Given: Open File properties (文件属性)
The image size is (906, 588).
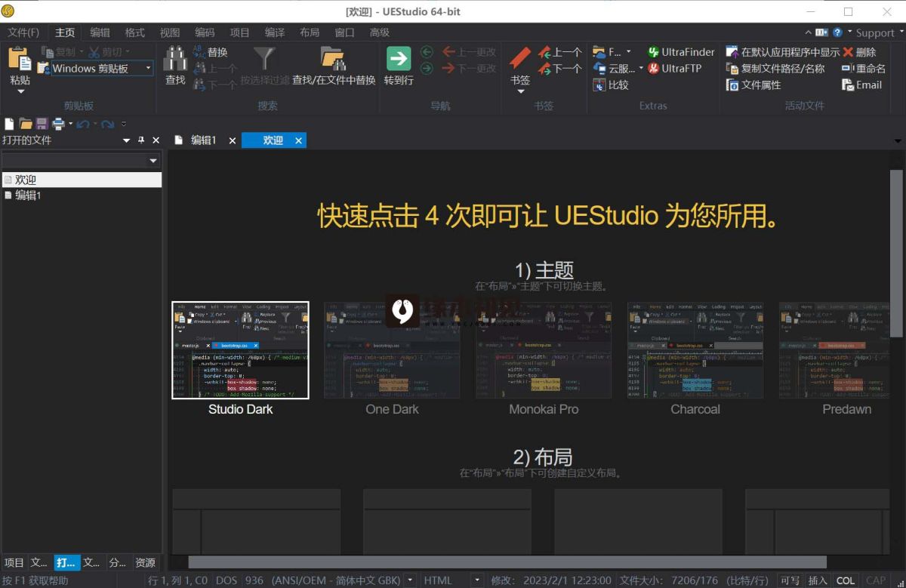Looking at the screenshot, I should pos(753,85).
